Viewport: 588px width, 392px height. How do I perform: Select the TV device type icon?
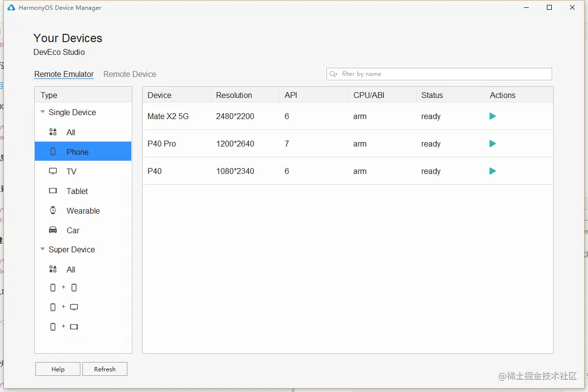pos(53,171)
